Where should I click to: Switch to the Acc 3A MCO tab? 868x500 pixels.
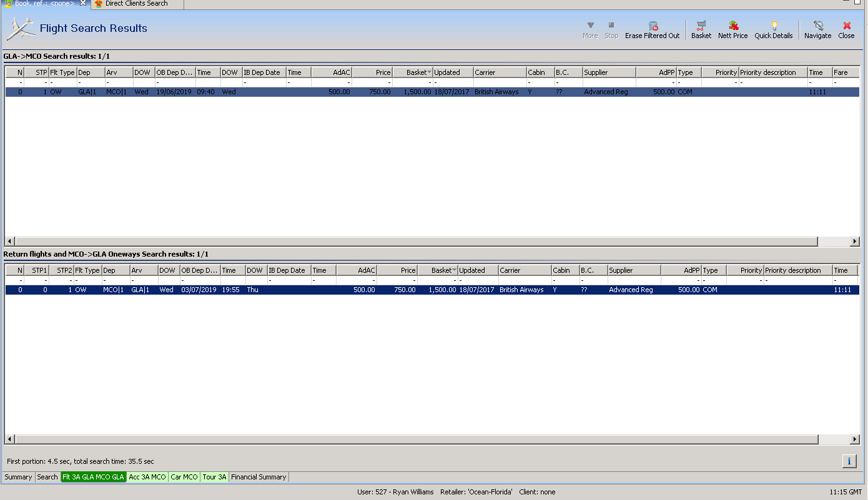pos(147,477)
